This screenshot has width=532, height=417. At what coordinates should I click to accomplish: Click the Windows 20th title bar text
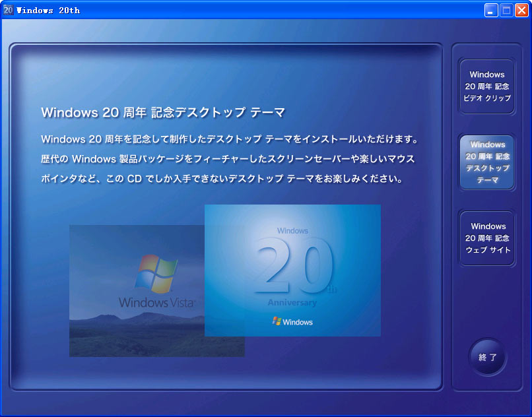[x=48, y=11]
